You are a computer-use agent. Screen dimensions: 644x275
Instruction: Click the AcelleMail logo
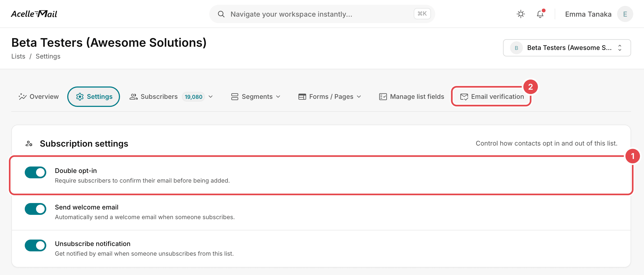tap(34, 14)
